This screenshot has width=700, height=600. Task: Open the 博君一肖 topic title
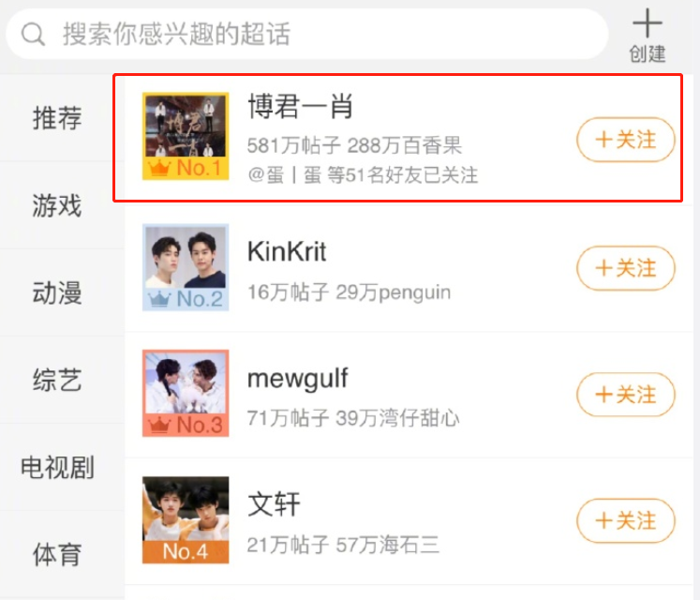301,106
